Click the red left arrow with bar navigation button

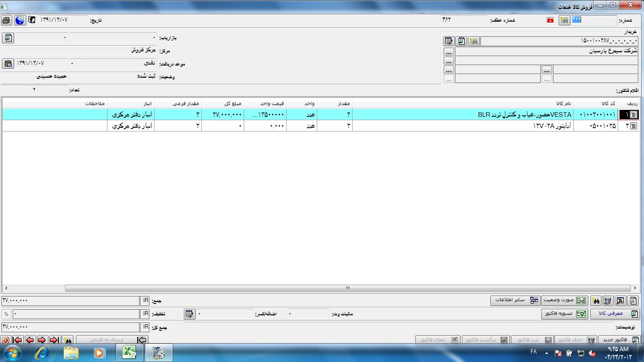(18, 340)
